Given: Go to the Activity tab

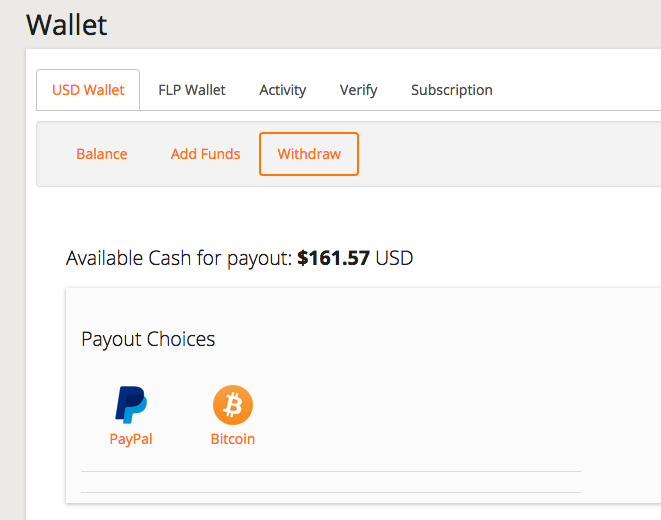Looking at the screenshot, I should click(283, 90).
